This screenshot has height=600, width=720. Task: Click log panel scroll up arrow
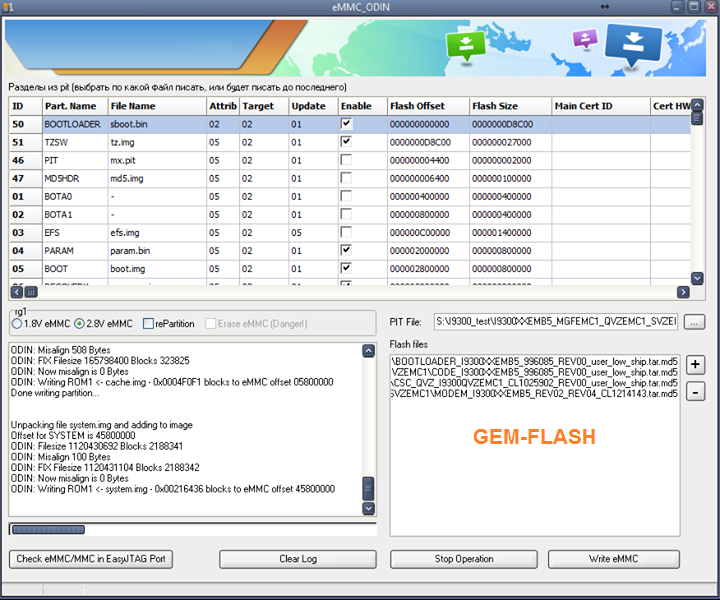pos(368,351)
